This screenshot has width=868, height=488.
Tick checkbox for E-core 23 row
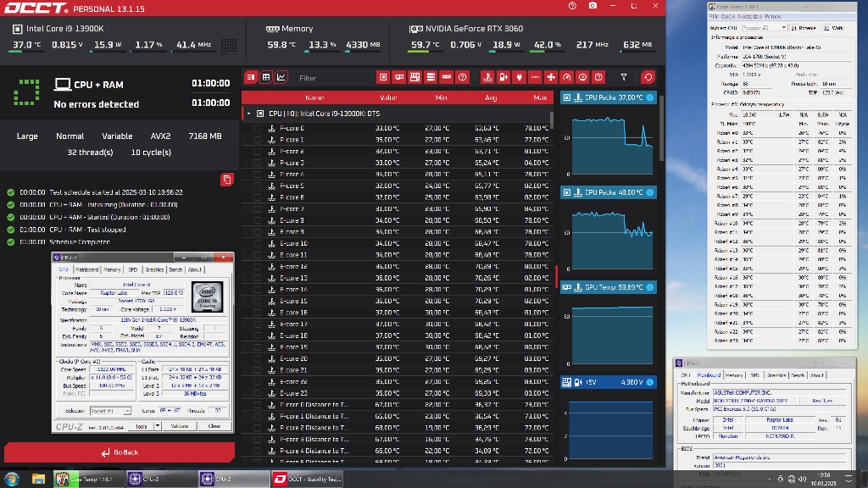(x=257, y=393)
